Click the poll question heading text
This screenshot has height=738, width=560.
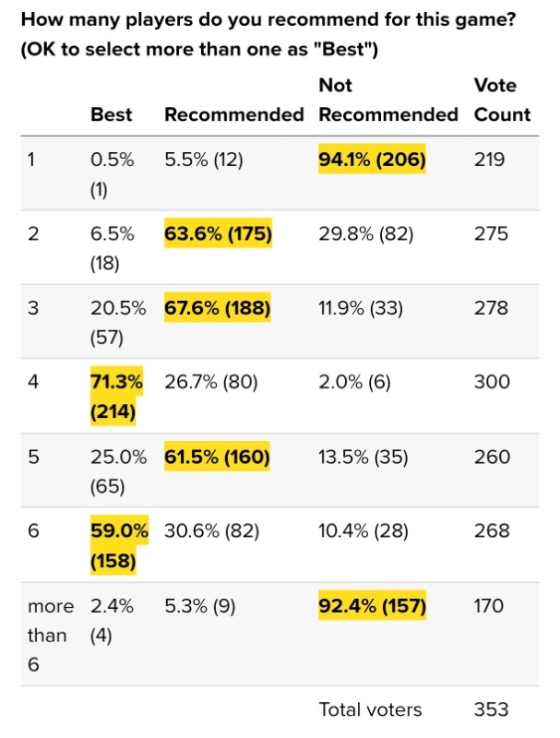click(268, 34)
